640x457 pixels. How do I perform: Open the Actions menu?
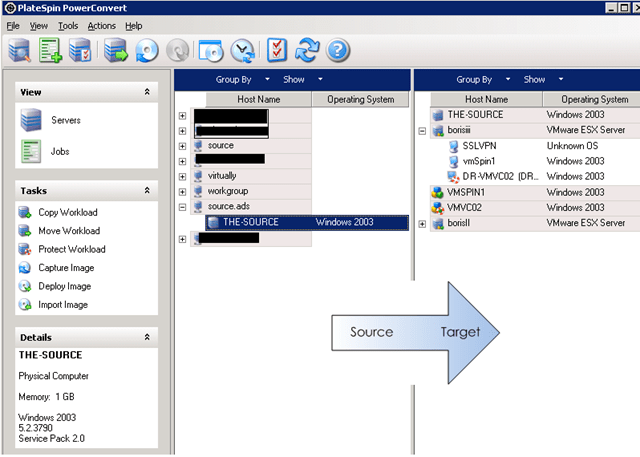(101, 25)
